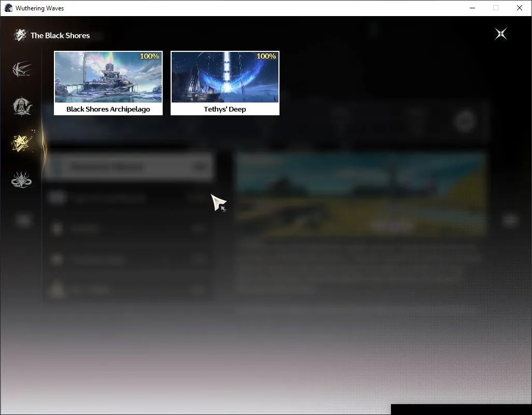Click the Tethys' Deep label
The width and height of the screenshot is (532, 415).
(225, 109)
